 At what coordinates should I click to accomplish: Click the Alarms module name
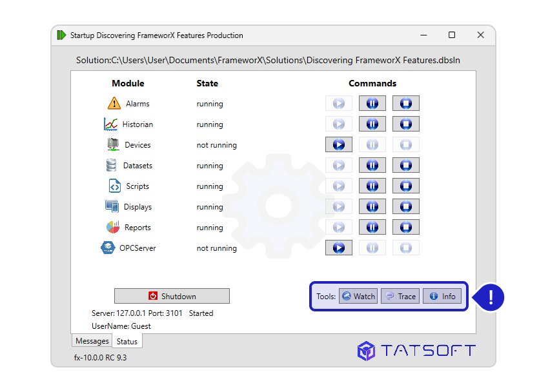[137, 104]
